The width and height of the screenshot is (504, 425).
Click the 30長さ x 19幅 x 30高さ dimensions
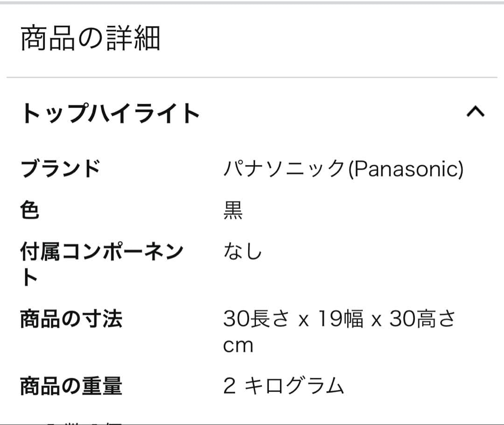point(339,319)
